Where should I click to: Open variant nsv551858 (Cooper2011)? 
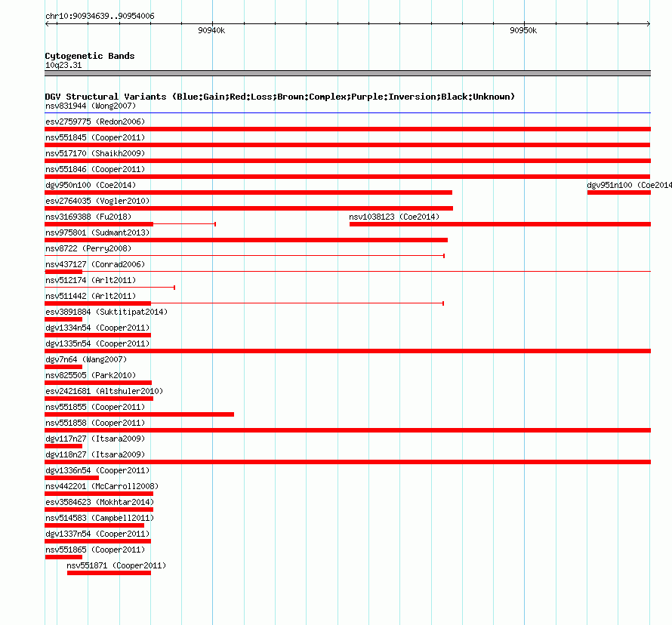coord(95,423)
